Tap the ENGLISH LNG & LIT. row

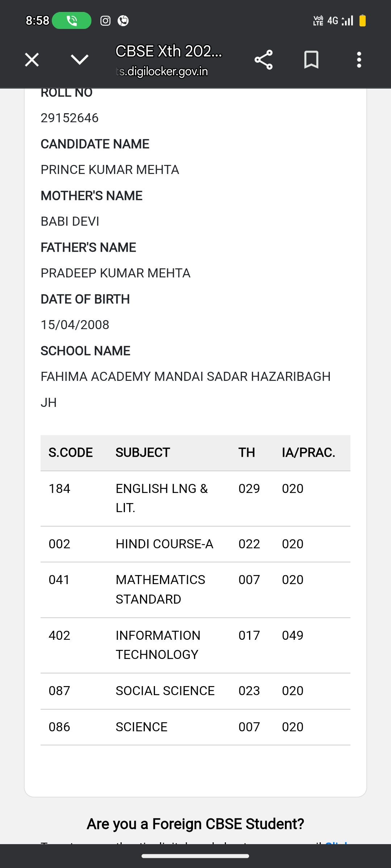(195, 498)
